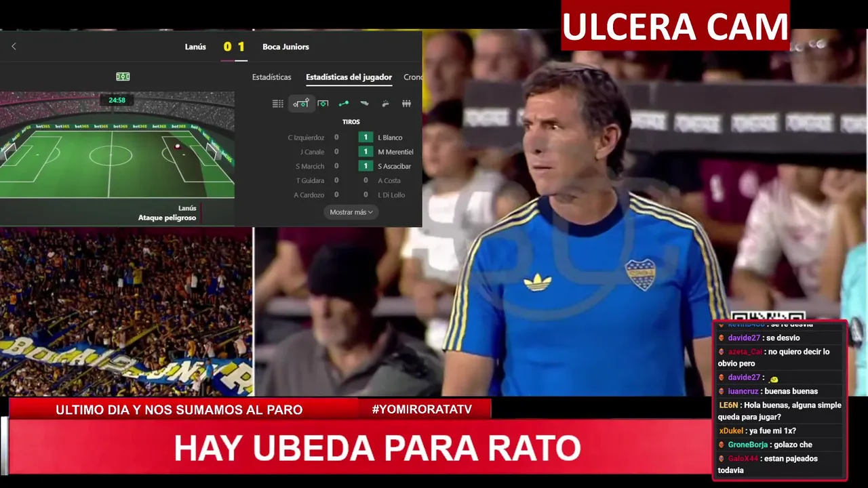The image size is (868, 488).
Task: Click L Blanco's shot count of 1
Action: tap(366, 138)
